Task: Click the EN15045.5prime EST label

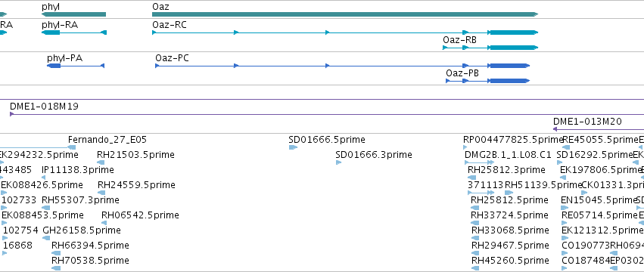Action: [599, 199]
